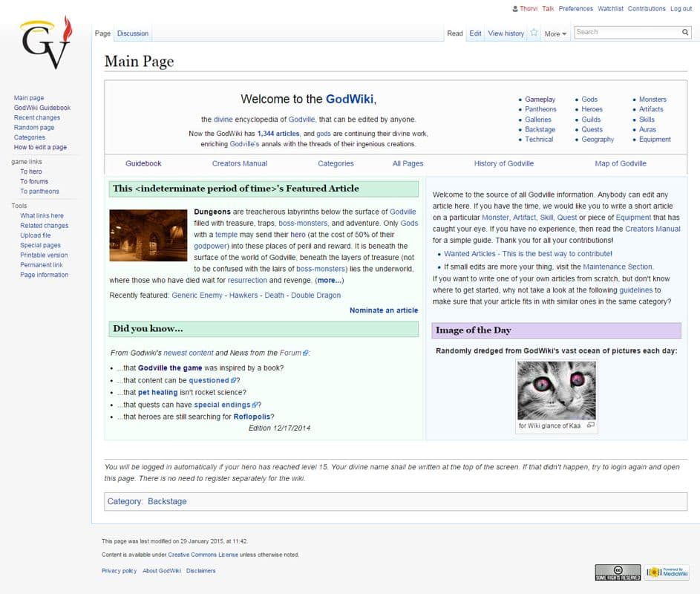Open the Creators Manual navigation link
This screenshot has height=594, width=700.
[x=239, y=163]
